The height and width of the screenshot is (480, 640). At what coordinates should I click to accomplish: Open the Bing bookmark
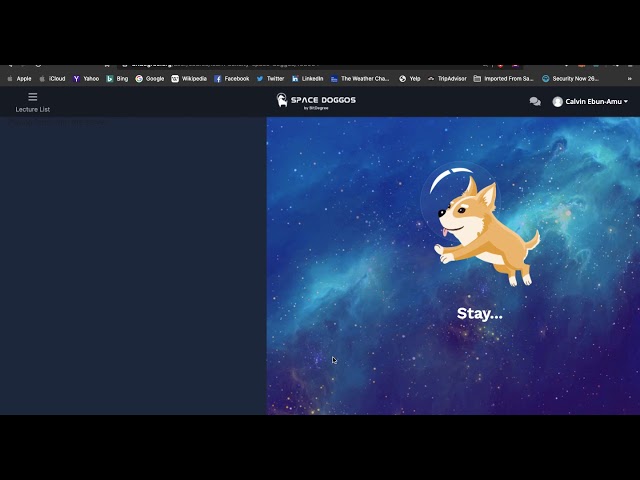118,79
